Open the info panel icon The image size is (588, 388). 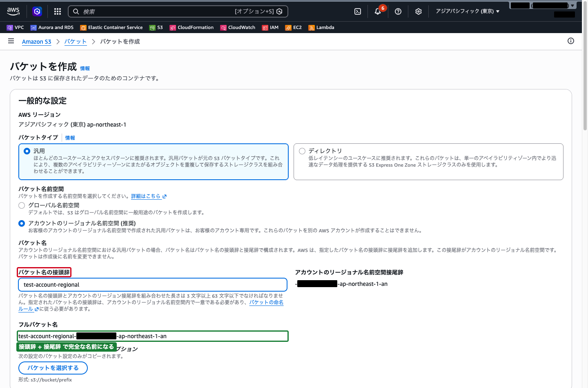click(x=571, y=41)
